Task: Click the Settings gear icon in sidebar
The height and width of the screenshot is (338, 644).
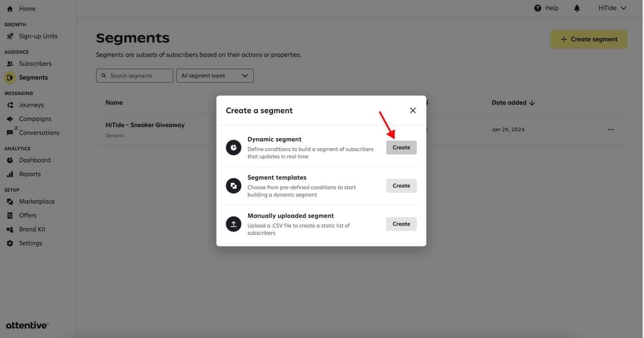Action: [x=10, y=243]
